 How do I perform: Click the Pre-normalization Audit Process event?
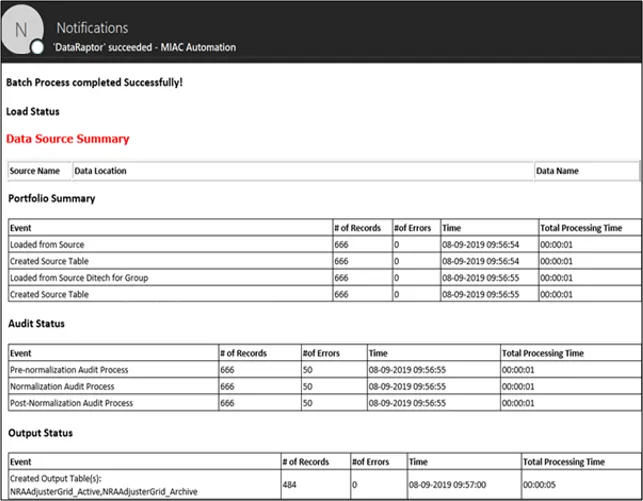click(68, 370)
